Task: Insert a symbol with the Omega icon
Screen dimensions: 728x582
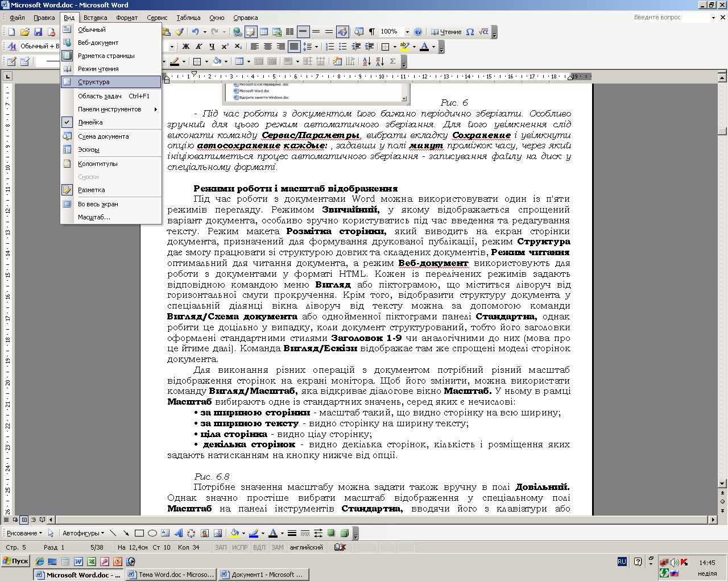Action: pyautogui.click(x=470, y=32)
